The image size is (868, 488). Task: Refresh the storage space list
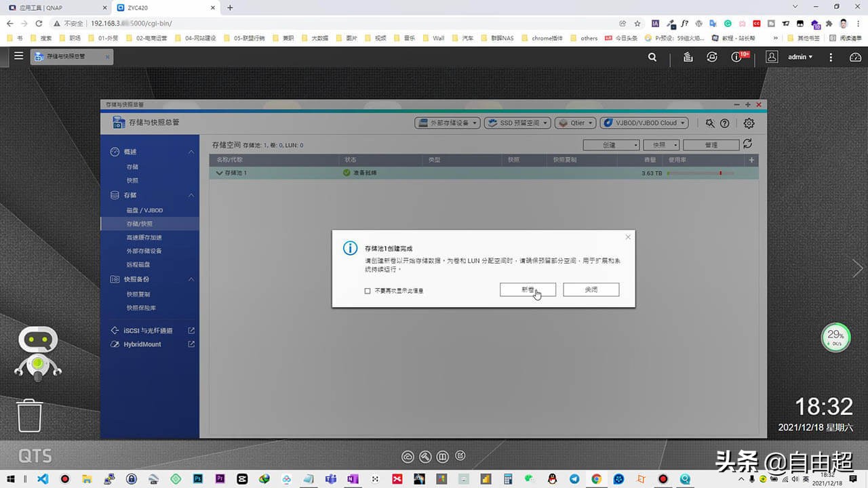[747, 144]
